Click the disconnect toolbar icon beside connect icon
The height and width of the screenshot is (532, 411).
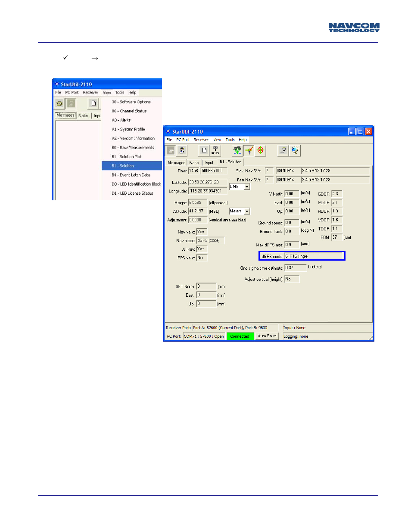tap(182, 150)
